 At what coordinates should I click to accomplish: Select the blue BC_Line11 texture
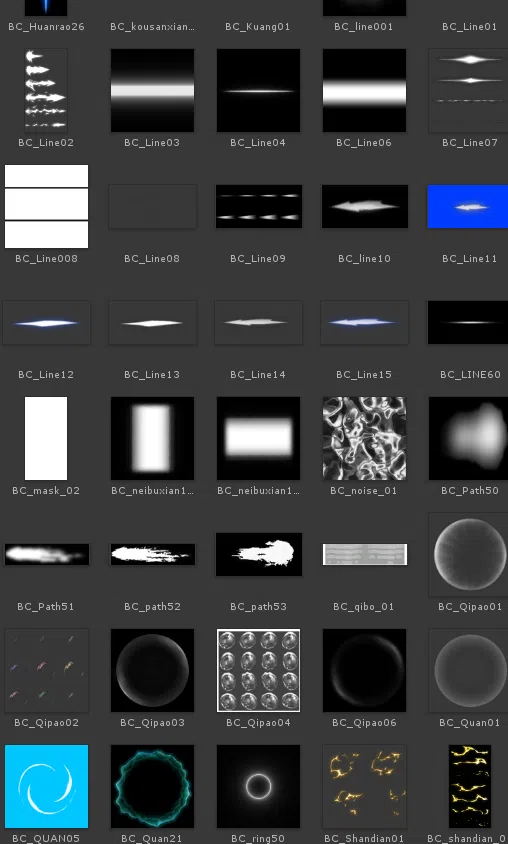click(468, 206)
